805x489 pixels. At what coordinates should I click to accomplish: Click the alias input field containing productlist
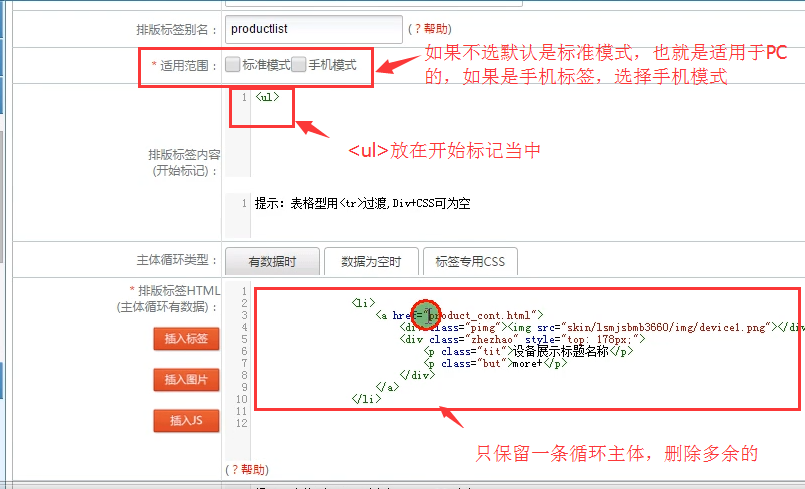pos(314,30)
